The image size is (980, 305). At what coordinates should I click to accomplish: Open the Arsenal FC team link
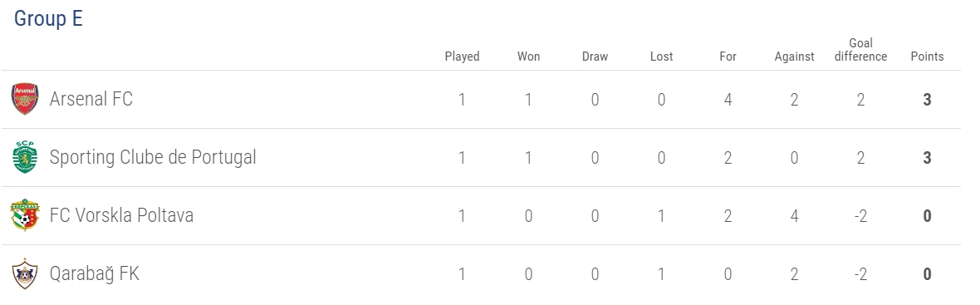(x=91, y=100)
